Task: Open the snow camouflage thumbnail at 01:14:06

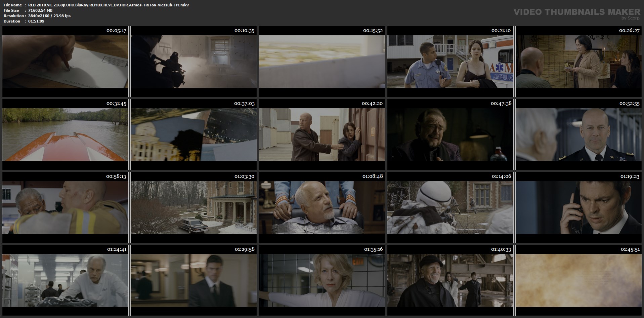Action: [x=450, y=207]
